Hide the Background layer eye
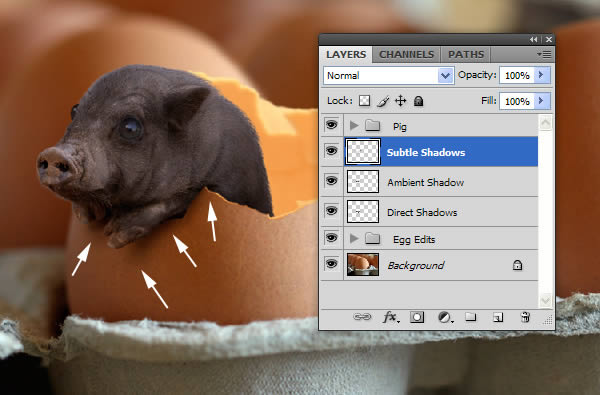Screen dimensions: 600x395 [x=331, y=264]
